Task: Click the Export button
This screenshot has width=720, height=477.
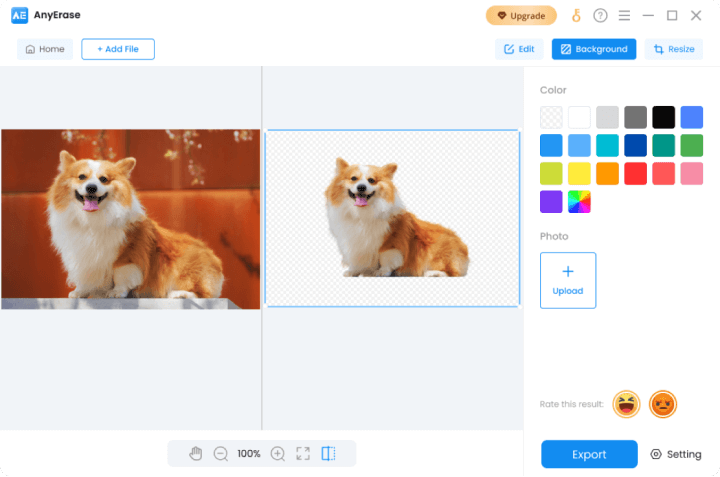Action: pos(589,454)
